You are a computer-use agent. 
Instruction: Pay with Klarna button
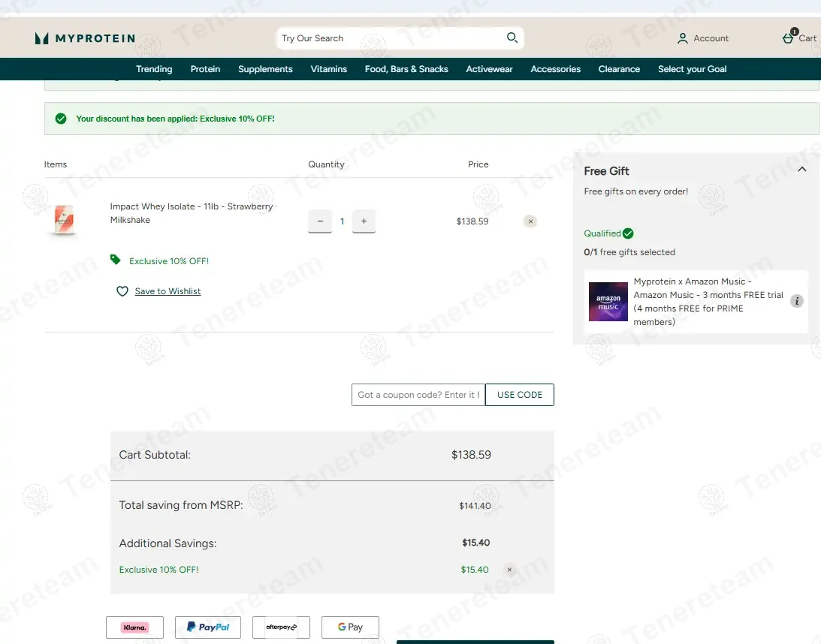[134, 627]
